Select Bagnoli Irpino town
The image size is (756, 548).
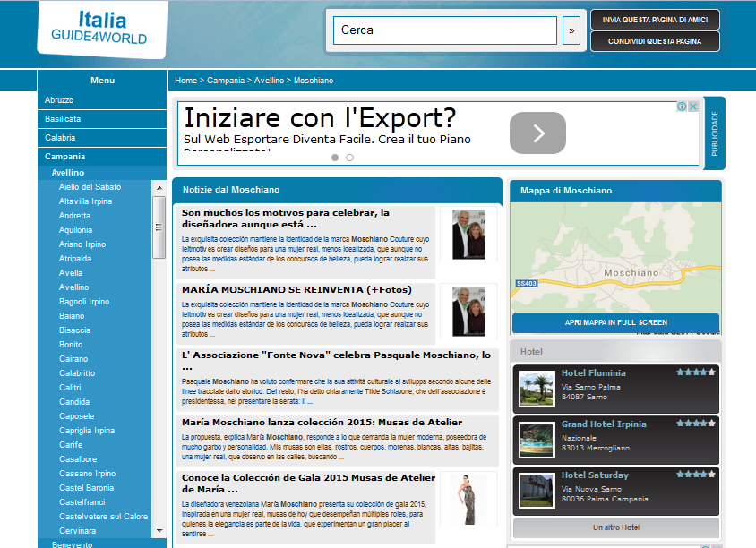[x=84, y=302]
